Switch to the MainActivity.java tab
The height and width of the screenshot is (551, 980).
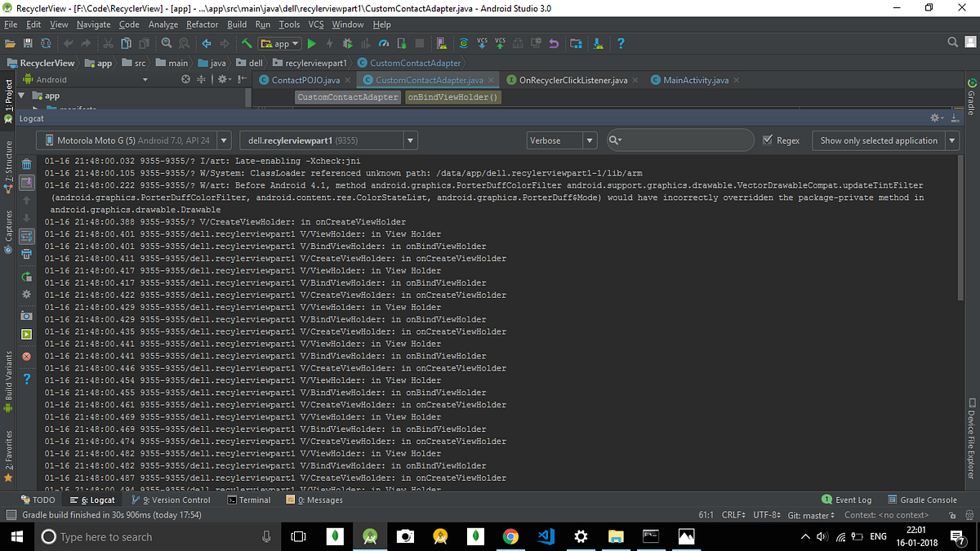click(x=698, y=80)
